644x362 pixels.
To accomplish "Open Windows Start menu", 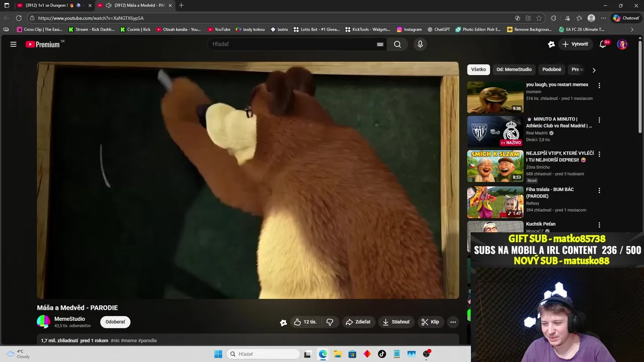I will (x=218, y=354).
